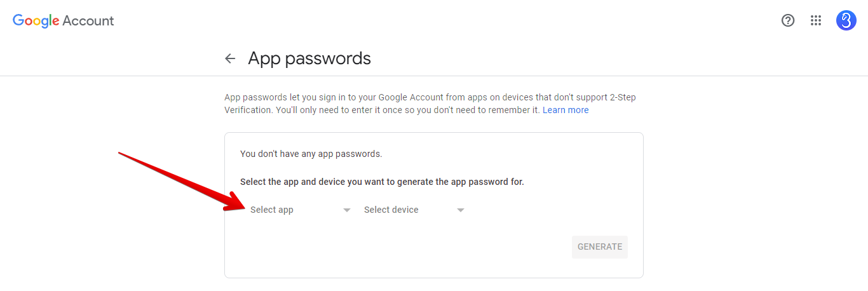868x291 pixels.
Task: Click the blue profile avatar icon
Action: coord(846,20)
